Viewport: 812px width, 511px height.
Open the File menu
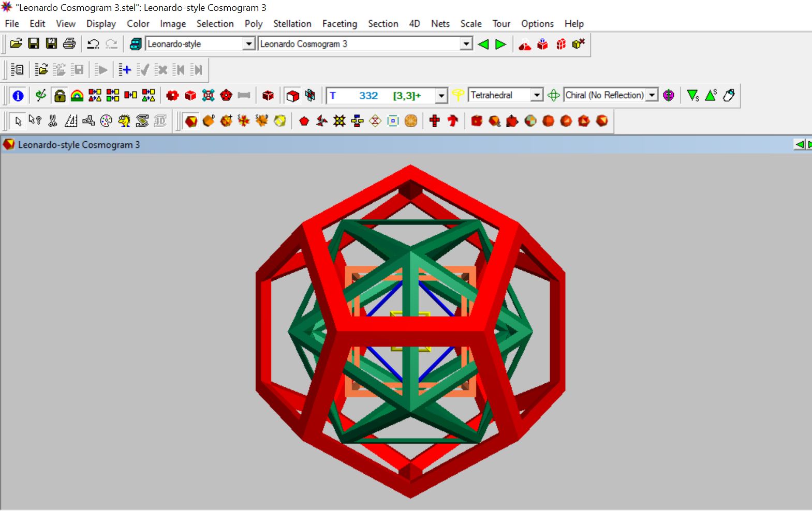pyautogui.click(x=12, y=24)
